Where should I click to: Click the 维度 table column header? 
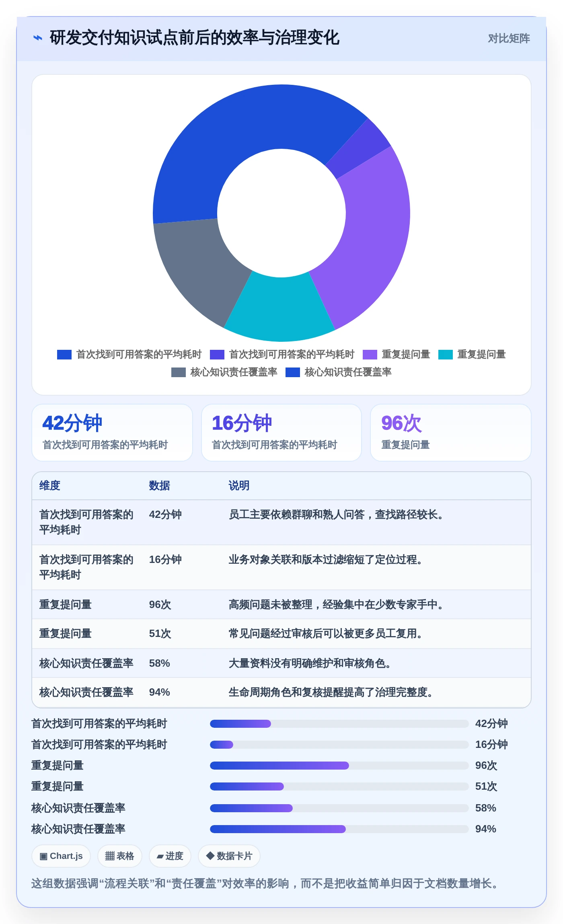50,486
